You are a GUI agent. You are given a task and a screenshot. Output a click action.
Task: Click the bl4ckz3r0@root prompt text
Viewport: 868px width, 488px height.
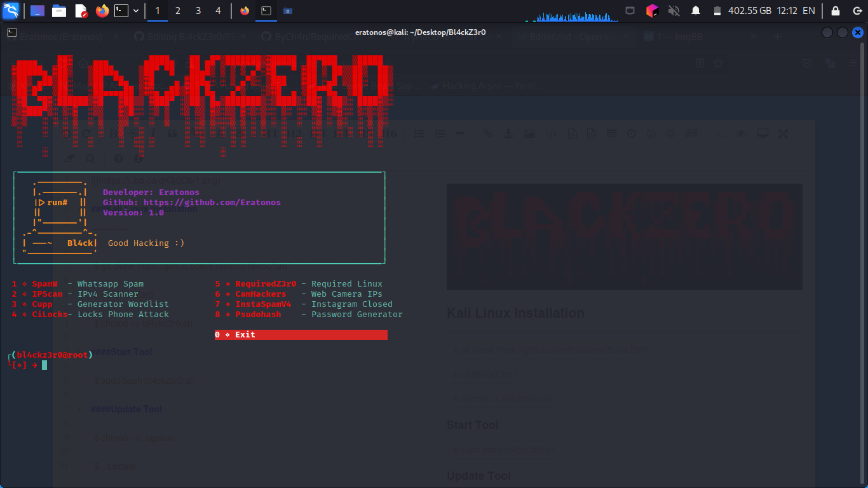[x=52, y=355]
